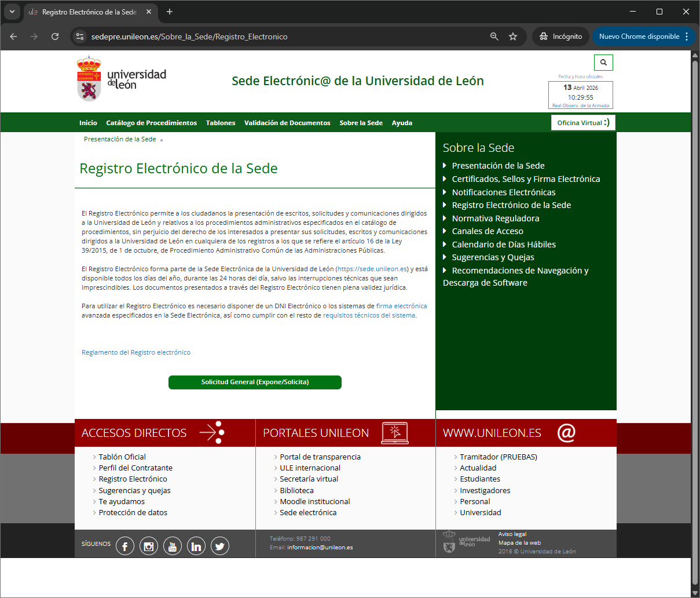The height and width of the screenshot is (598, 700).
Task: Open the Twitter social icon
Action: pyautogui.click(x=220, y=546)
